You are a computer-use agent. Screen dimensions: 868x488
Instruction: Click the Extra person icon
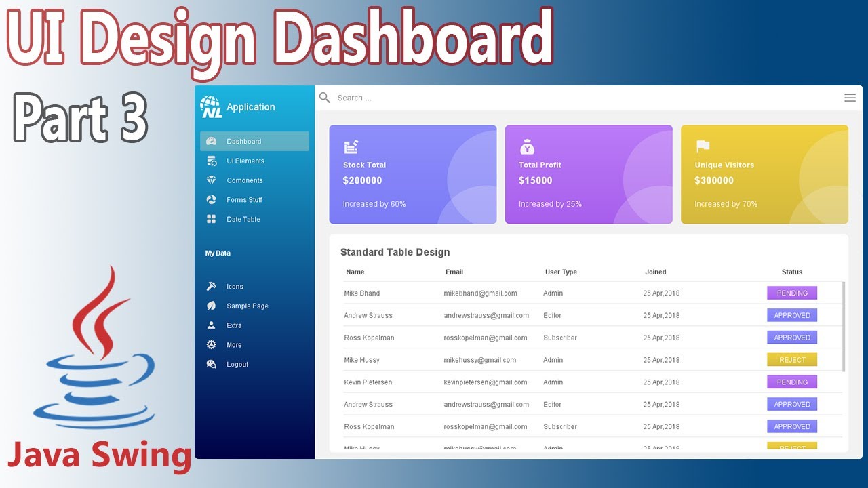point(211,325)
